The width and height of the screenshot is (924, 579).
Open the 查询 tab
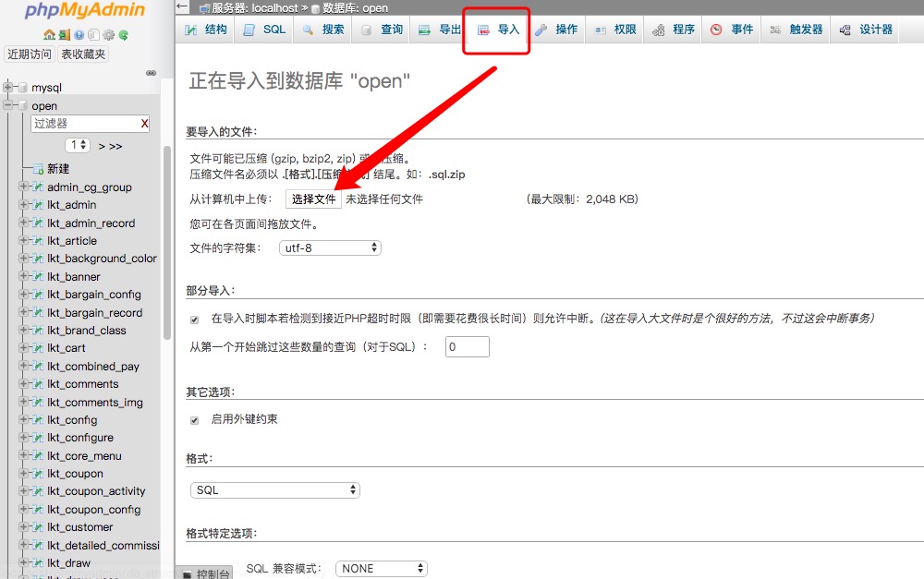click(382, 30)
